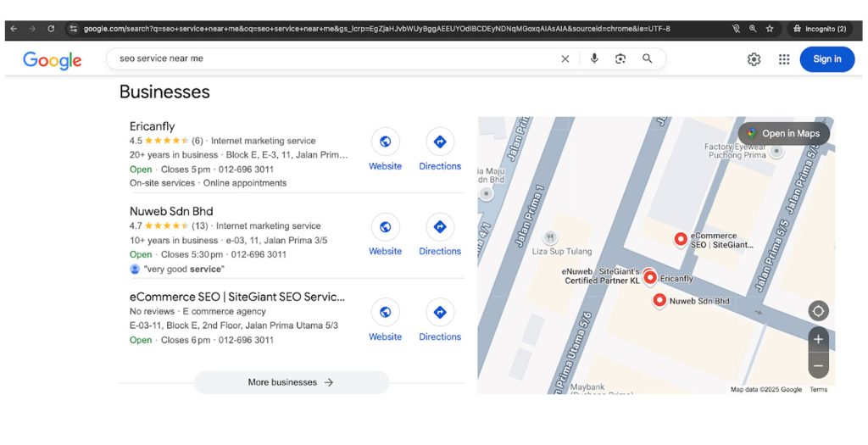The height and width of the screenshot is (445, 868).
Task: Get Directions to Ericanfly
Action: point(440,142)
